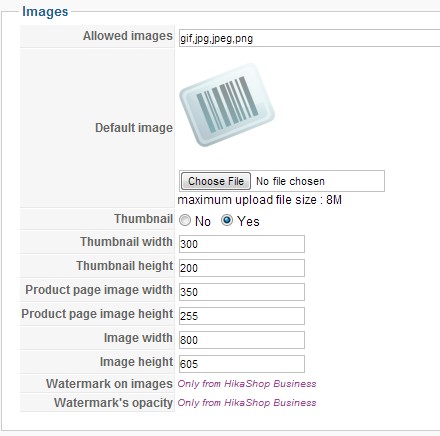Screen dimensions: 440x436
Task: Click the Watermark on images label
Action: click(109, 384)
